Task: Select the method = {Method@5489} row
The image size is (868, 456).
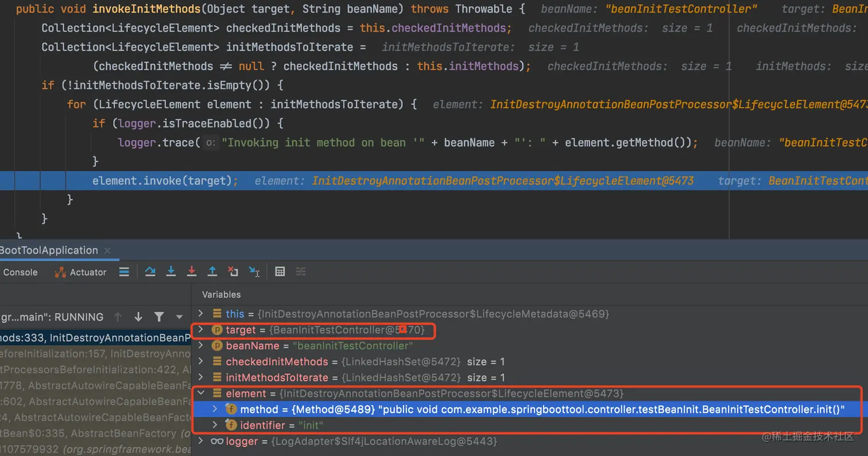Action: pos(529,409)
